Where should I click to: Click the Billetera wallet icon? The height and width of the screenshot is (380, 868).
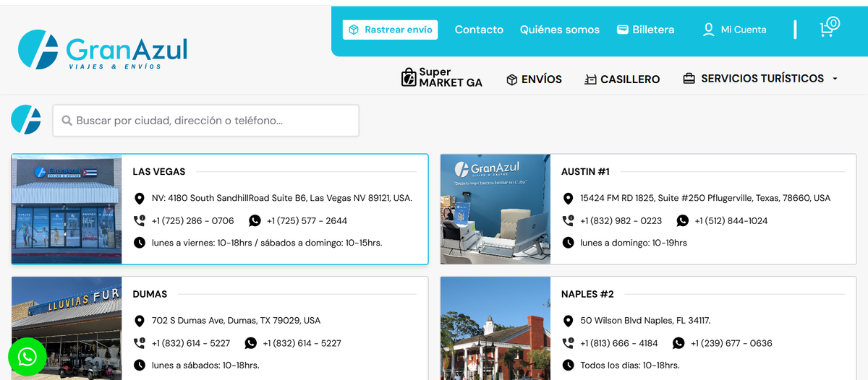coord(622,30)
